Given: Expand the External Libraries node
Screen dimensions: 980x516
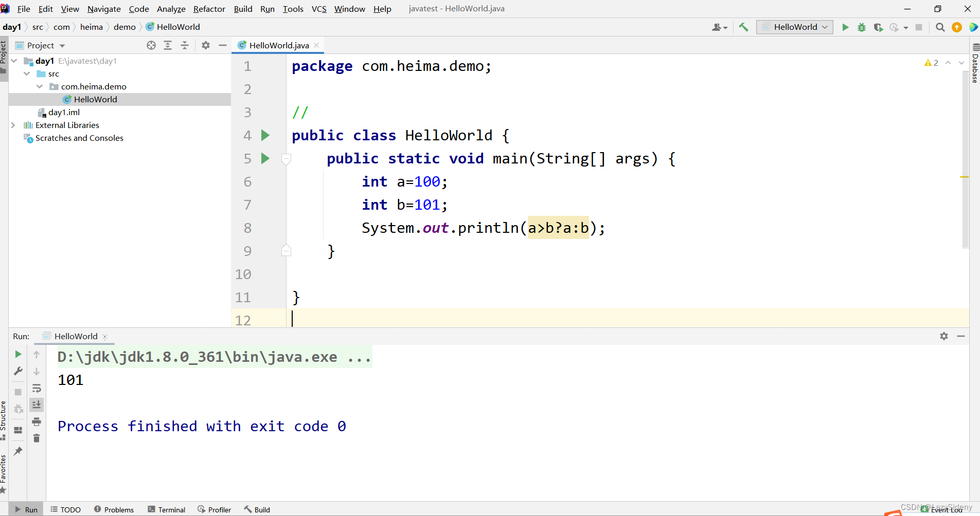Looking at the screenshot, I should 13,125.
